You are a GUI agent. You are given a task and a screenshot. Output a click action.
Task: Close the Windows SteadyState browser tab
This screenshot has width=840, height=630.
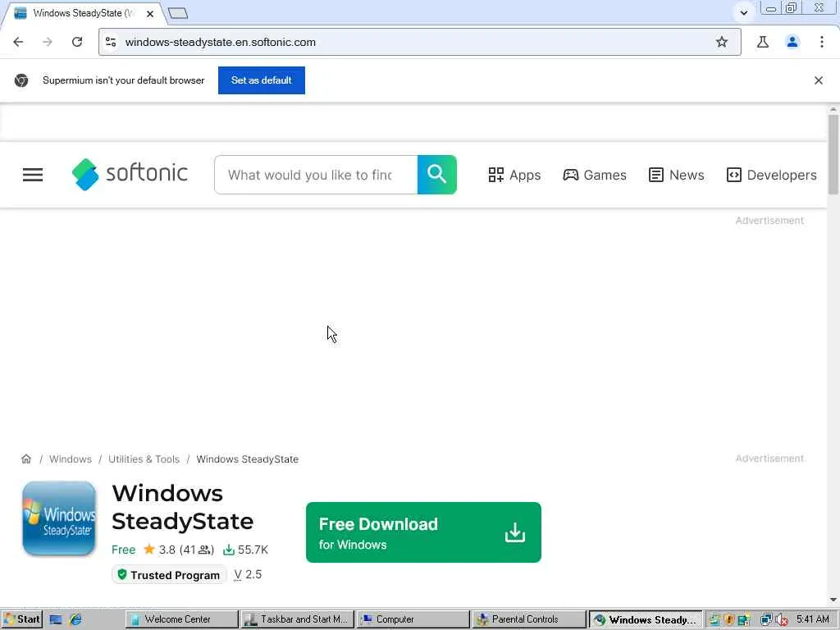click(150, 14)
